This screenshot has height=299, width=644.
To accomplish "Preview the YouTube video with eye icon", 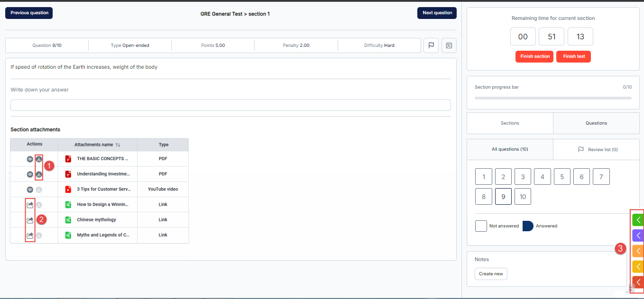I will [30, 190].
